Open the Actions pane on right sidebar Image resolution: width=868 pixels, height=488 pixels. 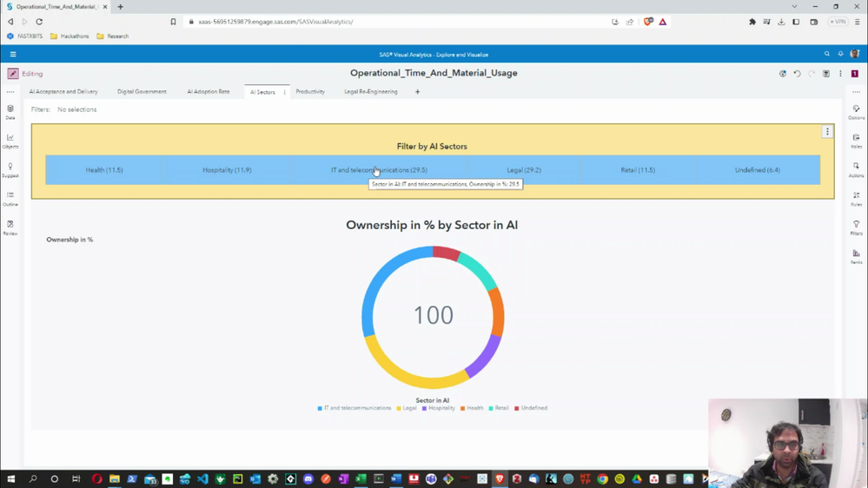tap(856, 169)
